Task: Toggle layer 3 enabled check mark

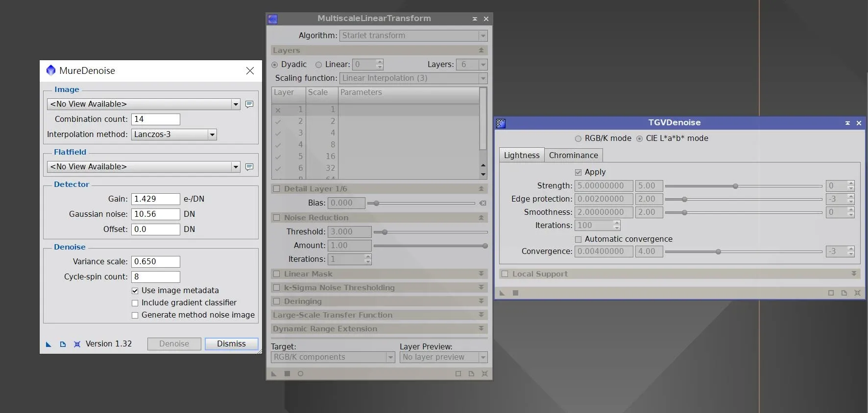Action: point(278,133)
